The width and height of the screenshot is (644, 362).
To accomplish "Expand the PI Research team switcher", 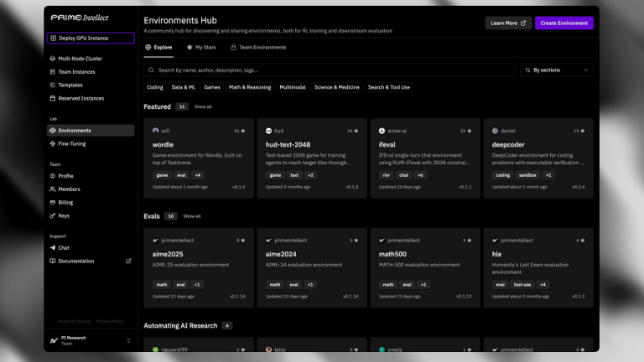I will [x=91, y=340].
